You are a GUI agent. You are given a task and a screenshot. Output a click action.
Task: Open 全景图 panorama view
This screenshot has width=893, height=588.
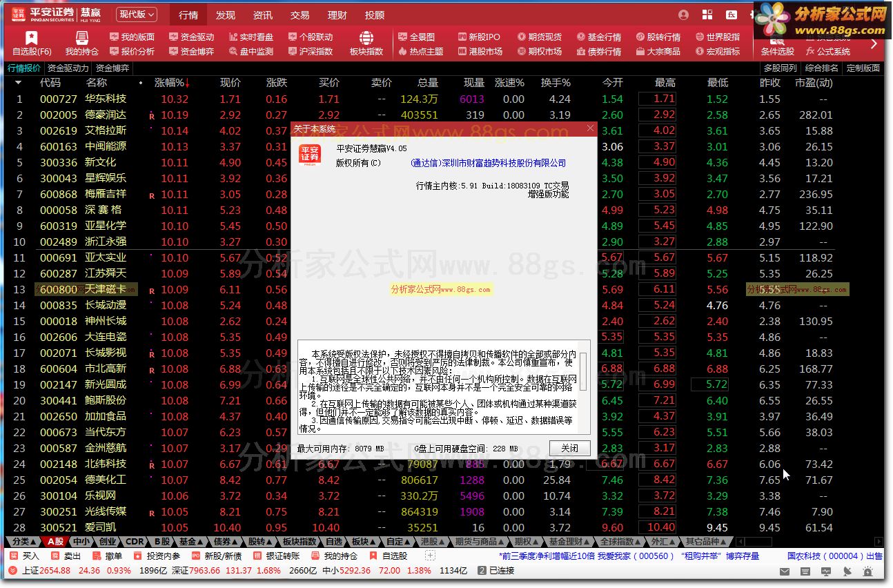pyautogui.click(x=417, y=37)
